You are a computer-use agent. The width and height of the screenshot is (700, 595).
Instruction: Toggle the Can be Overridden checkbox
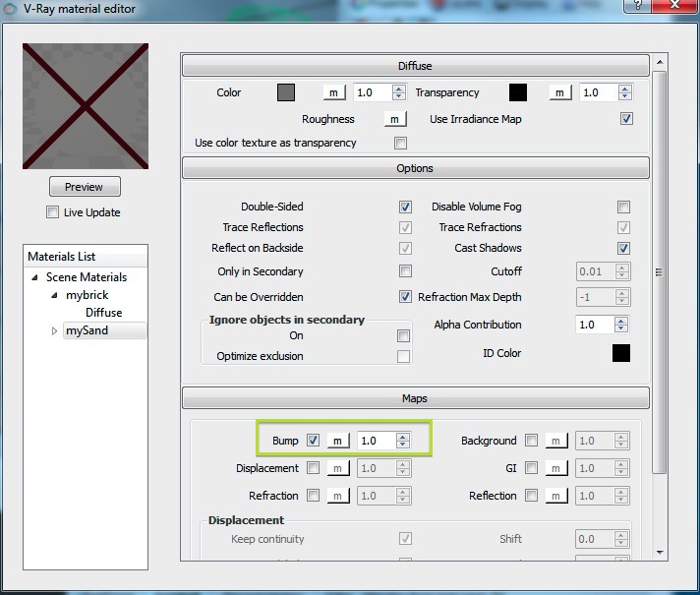pyautogui.click(x=405, y=297)
